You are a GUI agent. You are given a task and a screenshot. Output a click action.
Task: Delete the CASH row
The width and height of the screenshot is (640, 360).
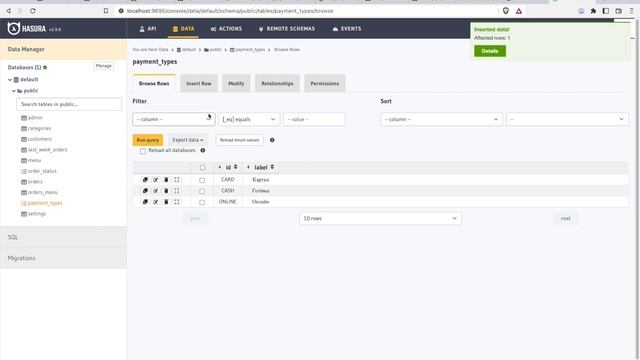point(166,191)
